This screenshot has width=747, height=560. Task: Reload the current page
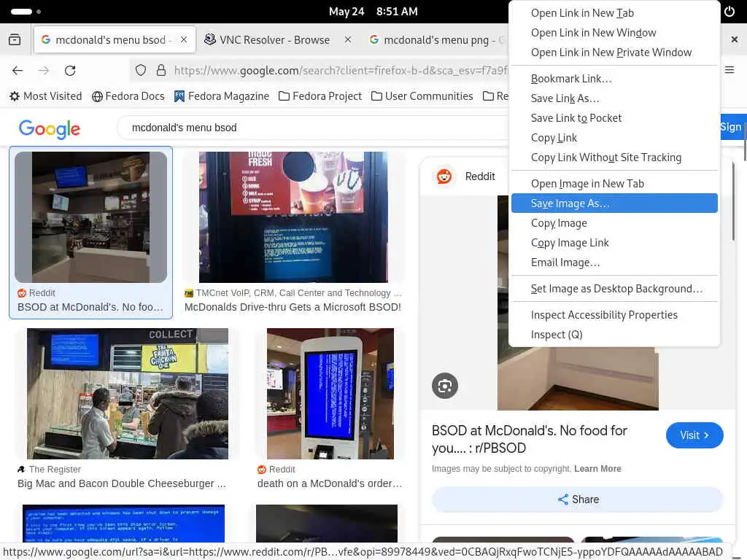(70, 71)
